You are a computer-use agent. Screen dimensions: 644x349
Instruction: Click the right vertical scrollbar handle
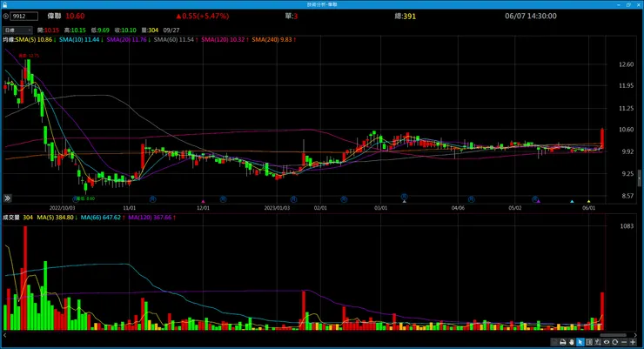(x=640, y=178)
